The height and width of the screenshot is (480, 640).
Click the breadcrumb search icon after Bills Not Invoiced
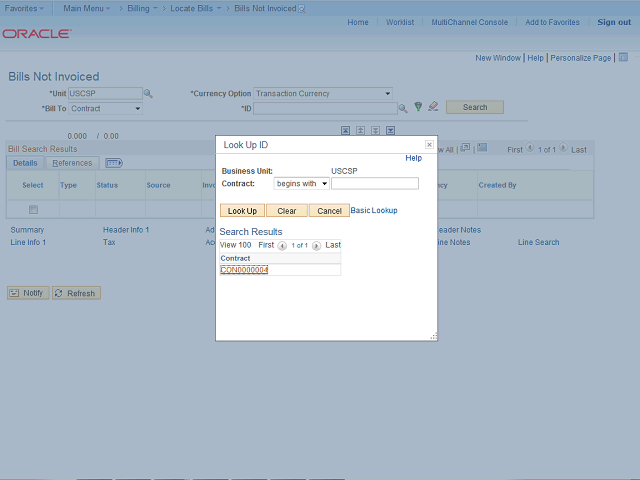click(302, 9)
